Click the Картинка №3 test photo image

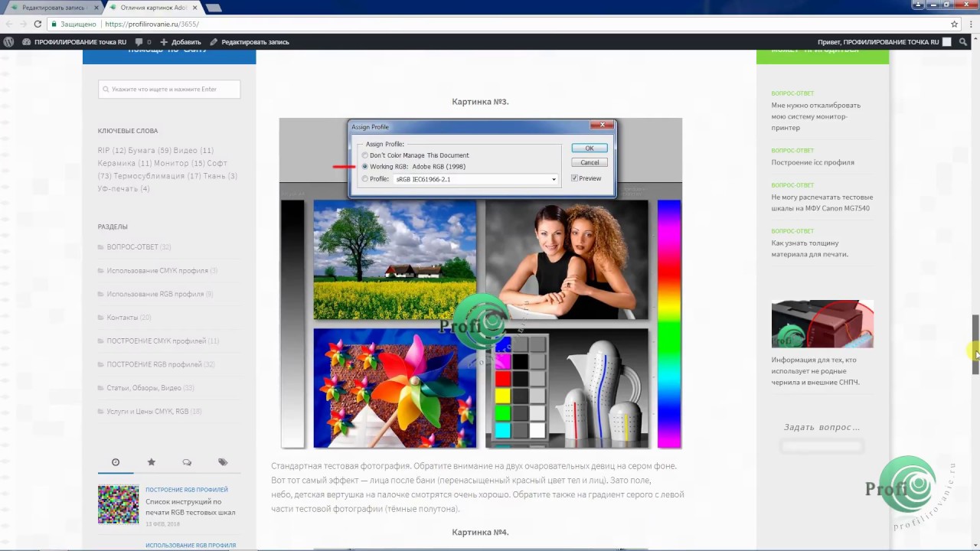481,283
